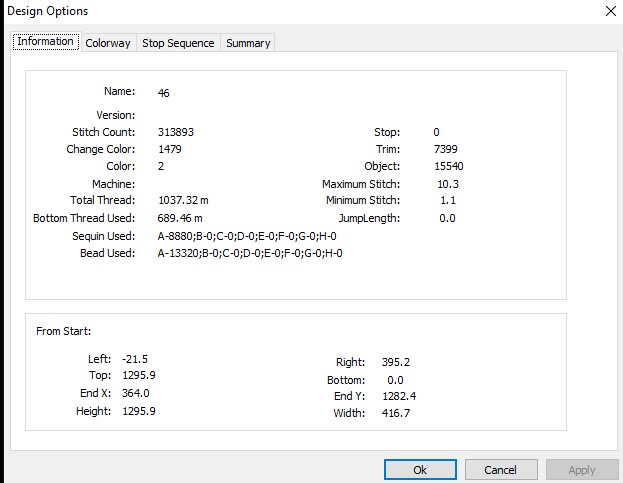Screen dimensions: 623x483
Task: Click the Stitch Count label
Action: click(x=103, y=132)
